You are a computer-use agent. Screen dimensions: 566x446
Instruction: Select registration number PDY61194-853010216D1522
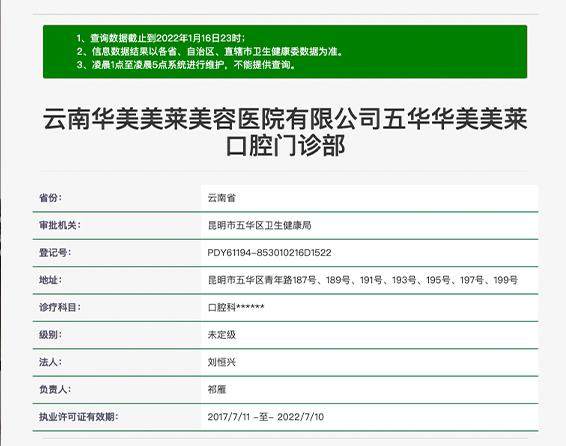click(x=269, y=253)
